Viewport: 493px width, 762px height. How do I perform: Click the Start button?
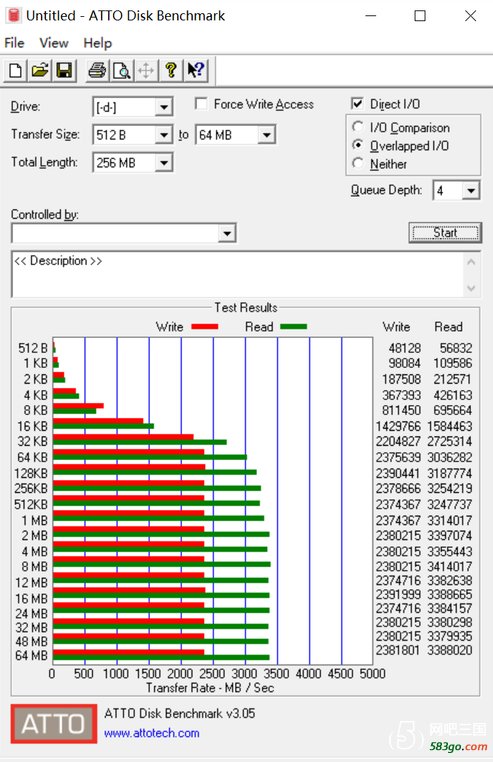(x=445, y=233)
